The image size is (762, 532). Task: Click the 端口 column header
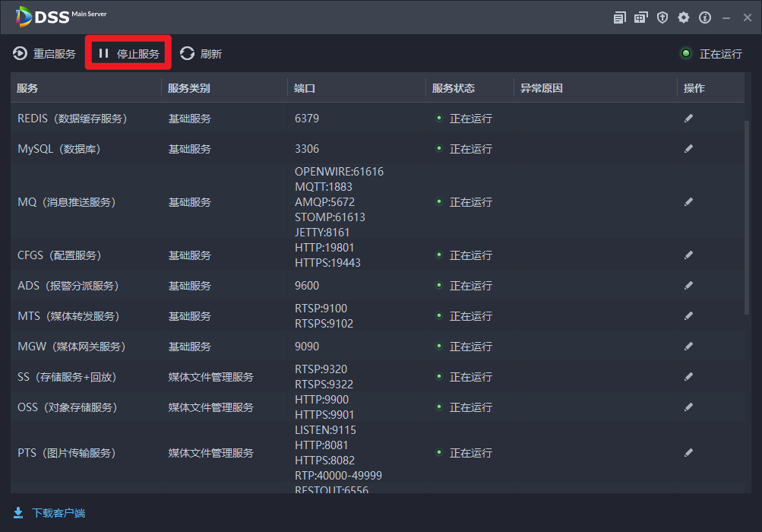pyautogui.click(x=305, y=88)
